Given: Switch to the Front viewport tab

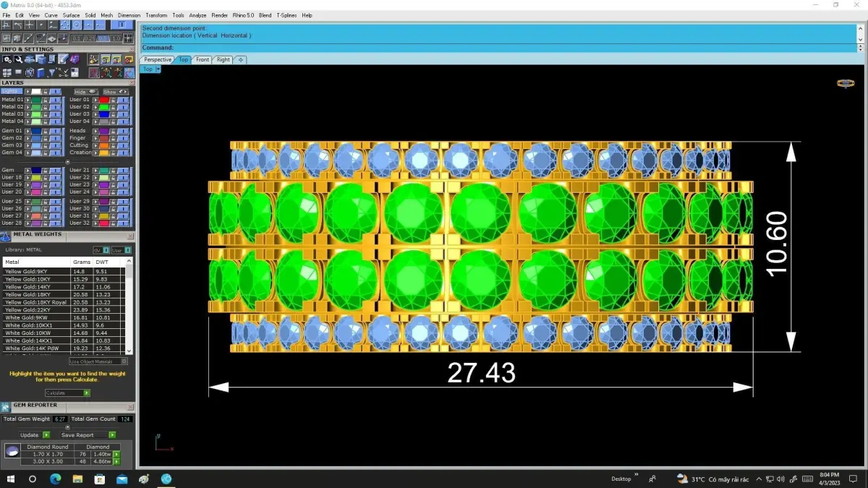Looking at the screenshot, I should 203,59.
